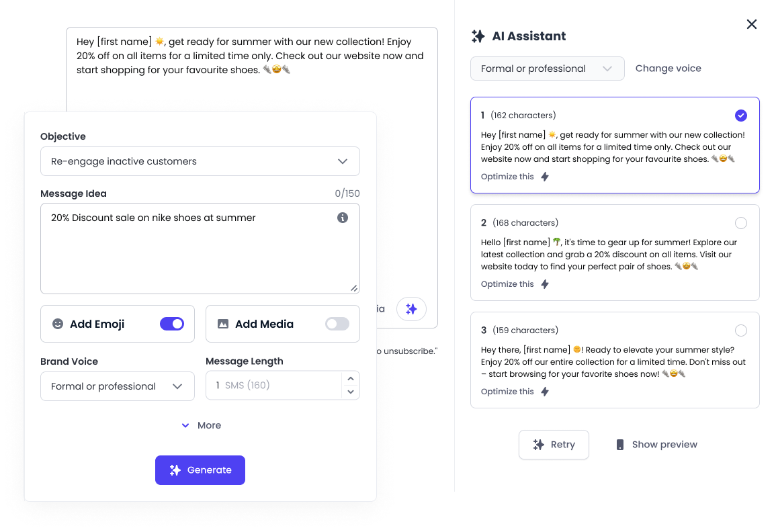
Task: Click the smiley icon next to Add Emoji
Action: point(59,324)
